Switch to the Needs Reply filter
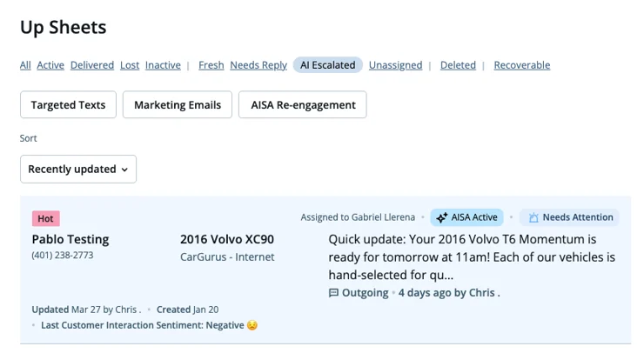Screen dimensions: 644x353 (x=258, y=65)
